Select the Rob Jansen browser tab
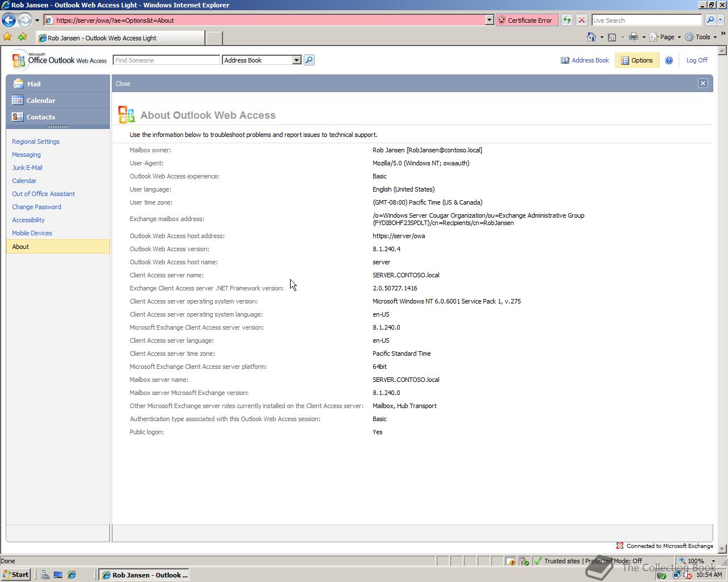 click(119, 38)
